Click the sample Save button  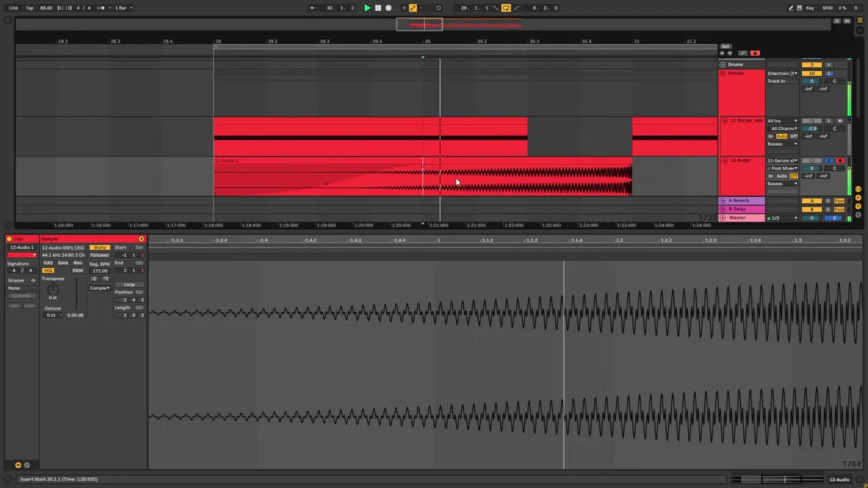coord(63,263)
